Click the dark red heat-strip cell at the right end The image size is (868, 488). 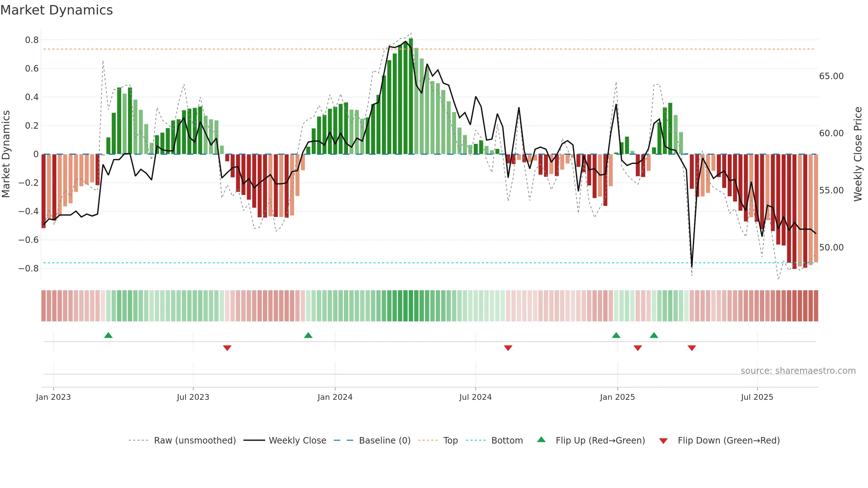(816, 306)
